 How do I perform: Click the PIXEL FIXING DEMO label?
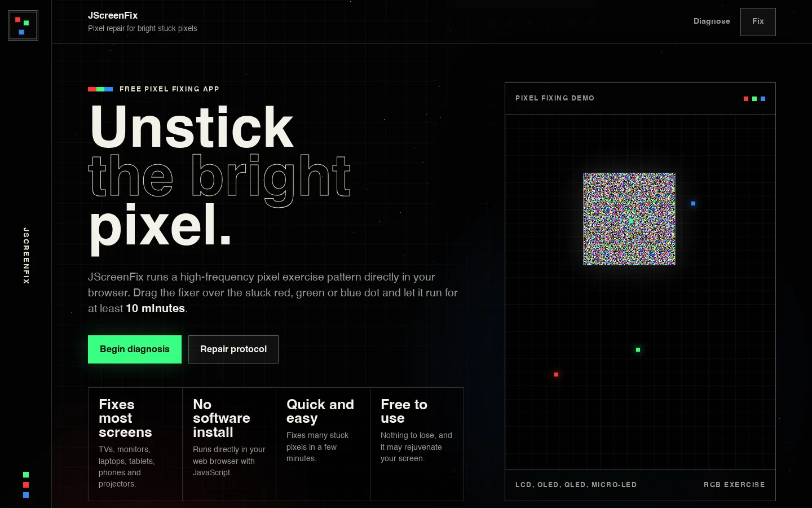(x=555, y=98)
